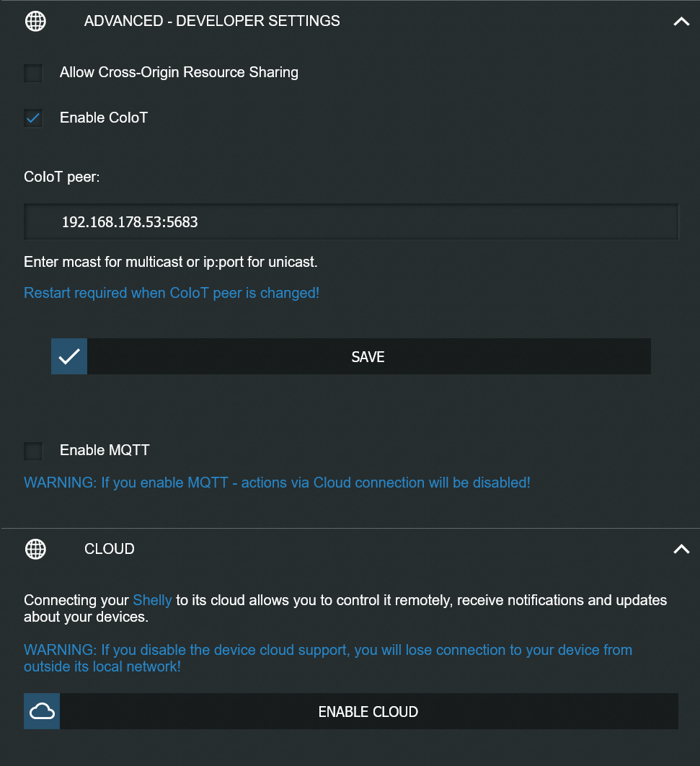Click the Enable MQTT label text
The width and height of the screenshot is (700, 766).
(x=105, y=450)
